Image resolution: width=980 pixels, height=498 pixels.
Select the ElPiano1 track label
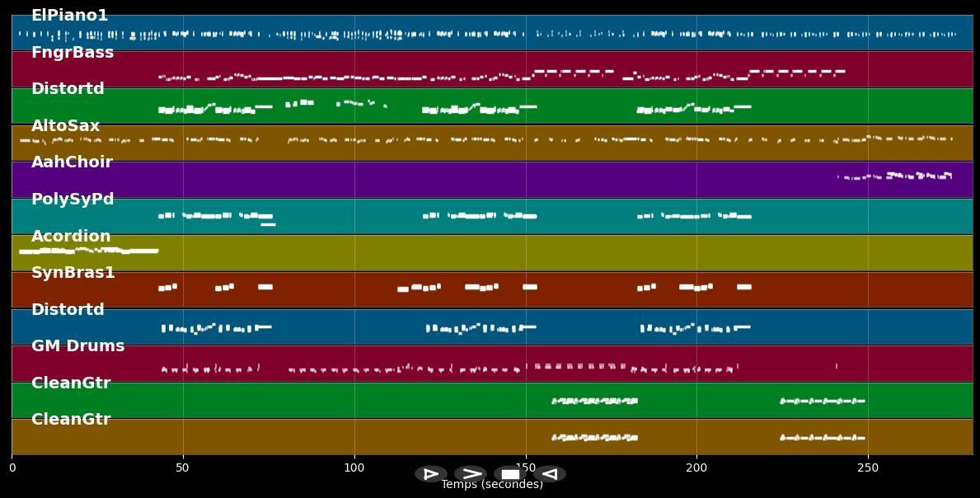tap(69, 16)
